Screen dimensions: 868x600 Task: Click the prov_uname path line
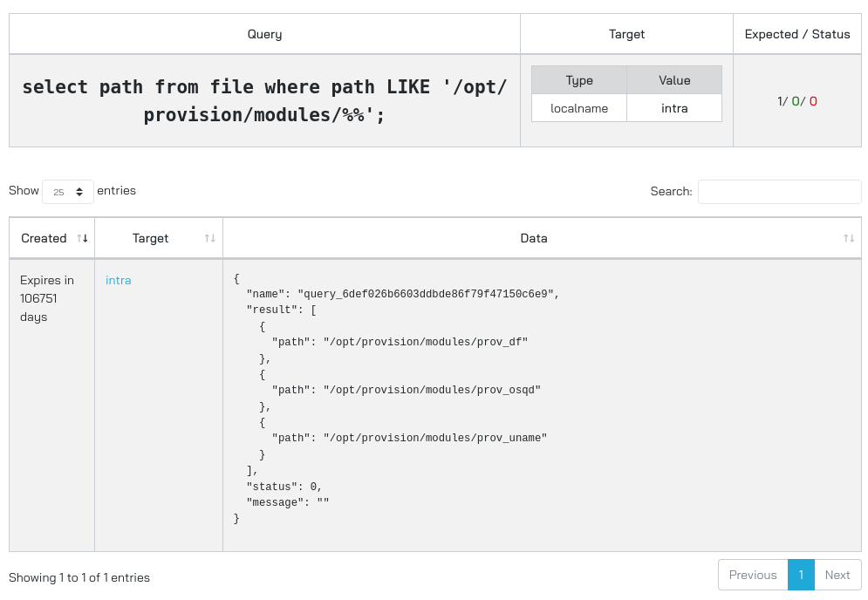click(410, 439)
